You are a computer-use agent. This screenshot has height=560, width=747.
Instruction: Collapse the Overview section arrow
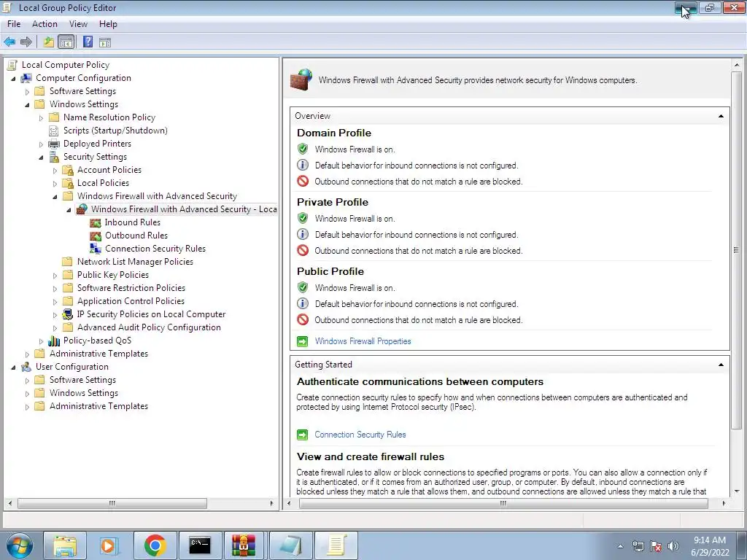point(721,116)
